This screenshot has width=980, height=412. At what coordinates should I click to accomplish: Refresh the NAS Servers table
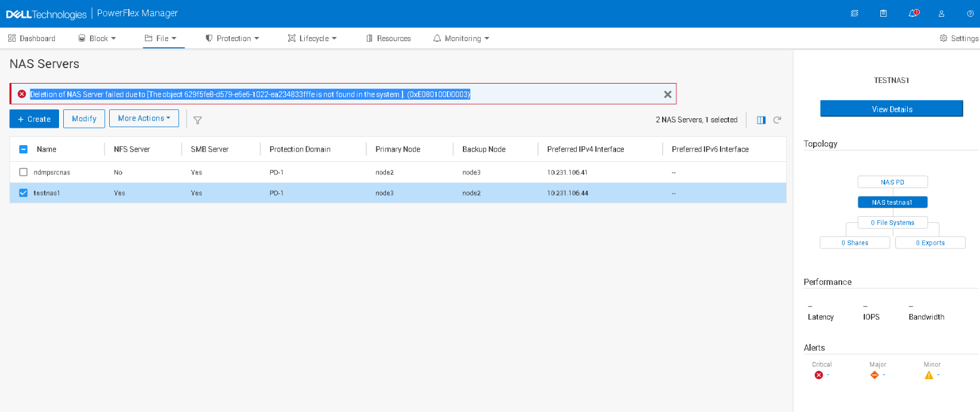777,120
